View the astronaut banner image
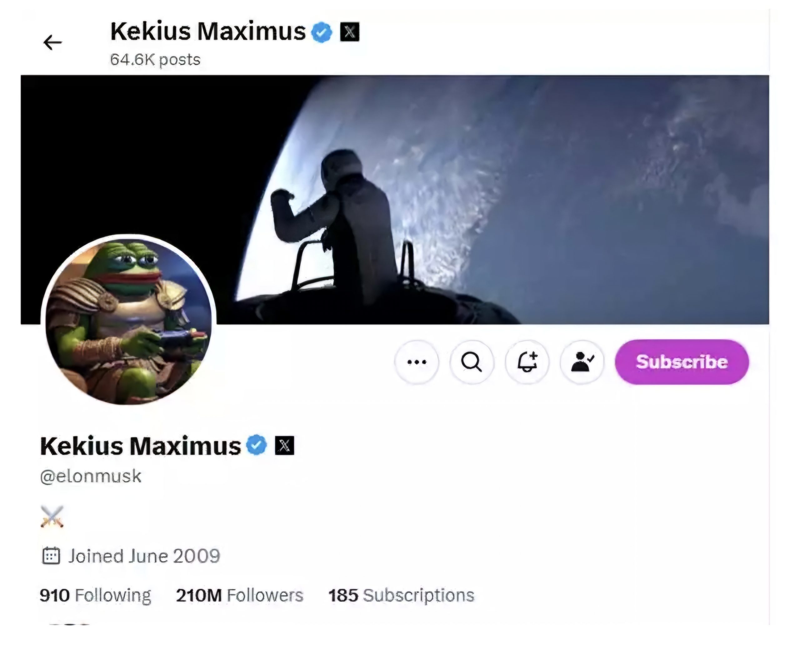Screen dimensions: 800x672 pyautogui.click(x=395, y=200)
